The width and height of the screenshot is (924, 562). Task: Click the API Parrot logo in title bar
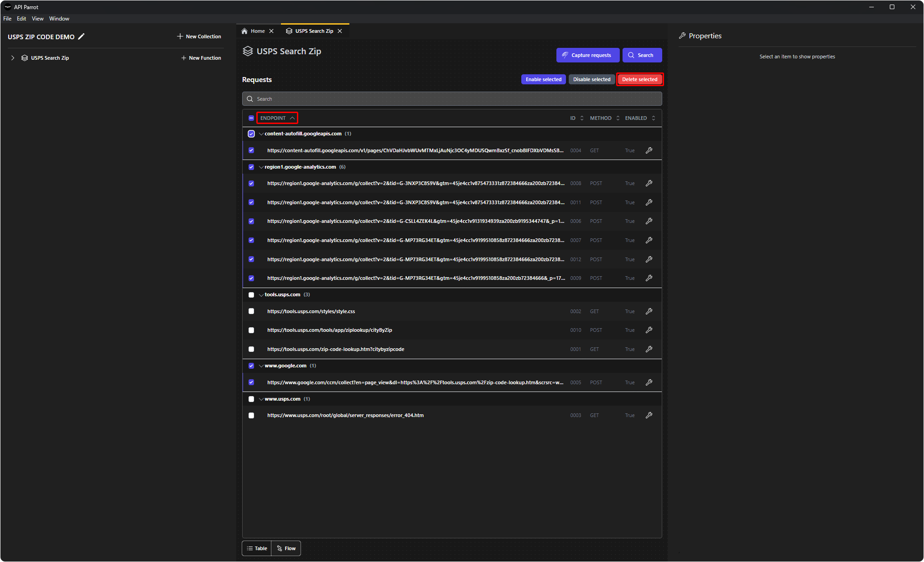pos(7,7)
